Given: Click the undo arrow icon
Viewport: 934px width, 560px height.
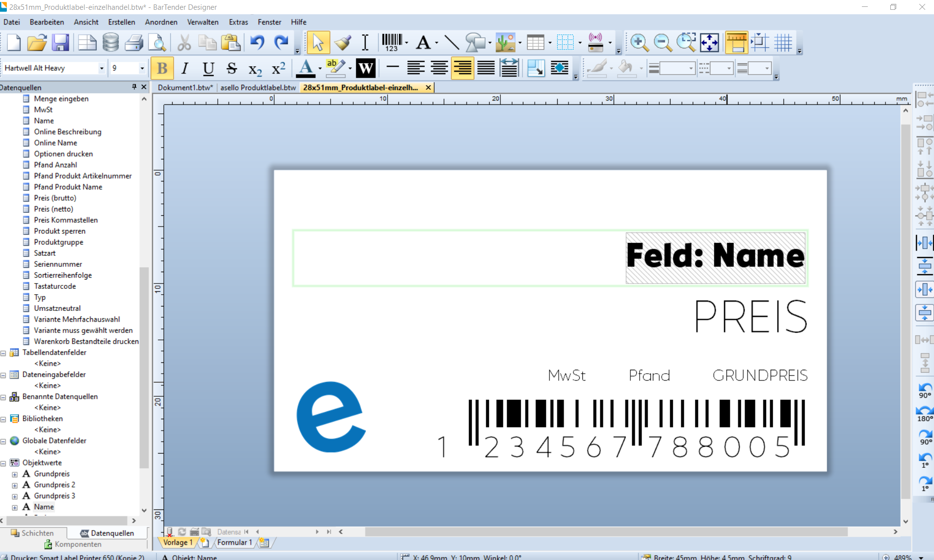Looking at the screenshot, I should (x=257, y=43).
